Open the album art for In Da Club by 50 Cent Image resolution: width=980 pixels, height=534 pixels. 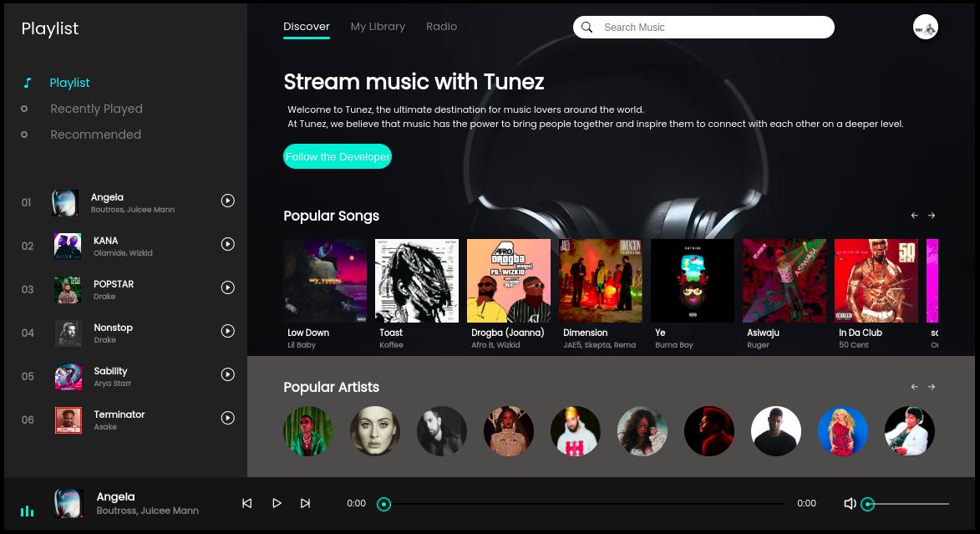coord(876,280)
